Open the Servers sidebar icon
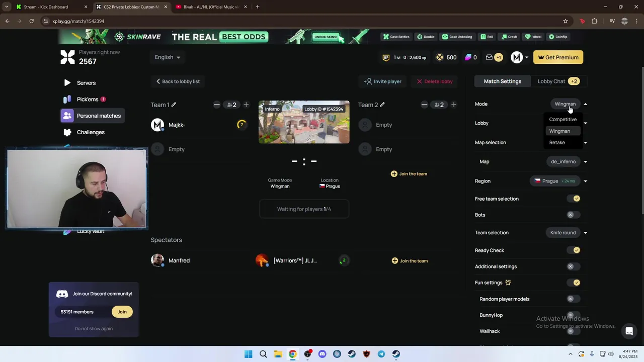 point(67,83)
